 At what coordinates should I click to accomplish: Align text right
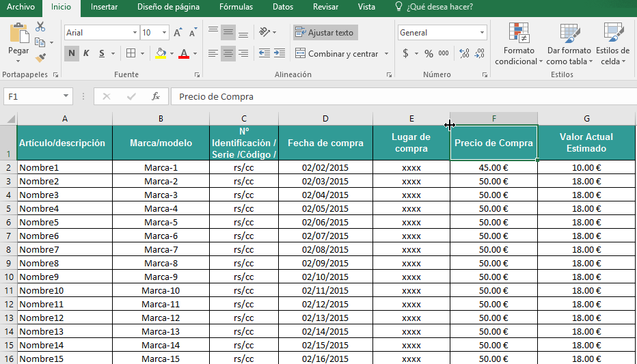coord(243,53)
